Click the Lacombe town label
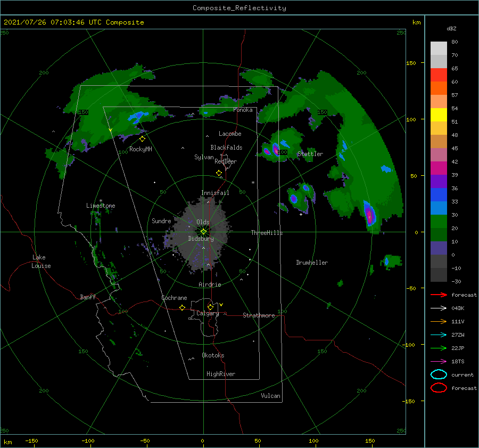This screenshot has width=479, height=448. point(230,134)
